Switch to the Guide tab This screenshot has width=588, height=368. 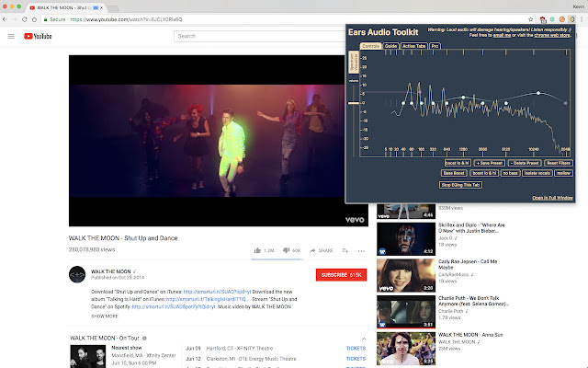coord(391,45)
